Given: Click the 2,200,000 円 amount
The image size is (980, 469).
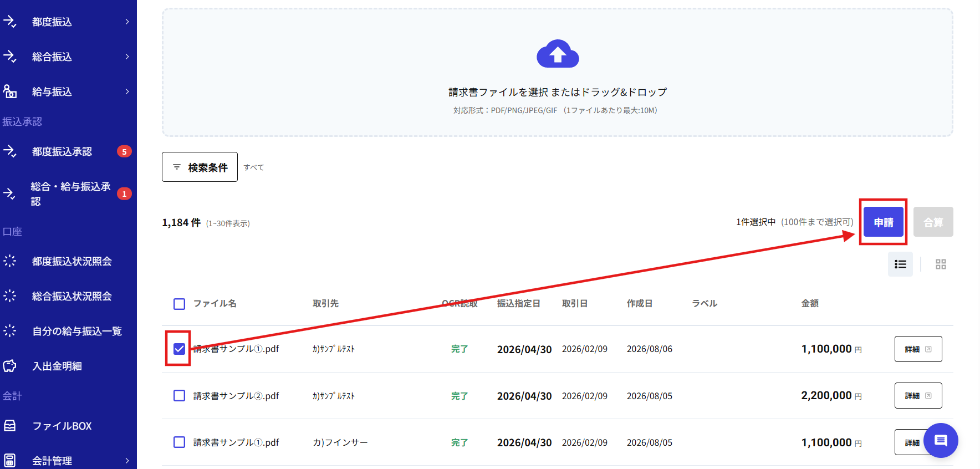Looking at the screenshot, I should [x=831, y=395].
